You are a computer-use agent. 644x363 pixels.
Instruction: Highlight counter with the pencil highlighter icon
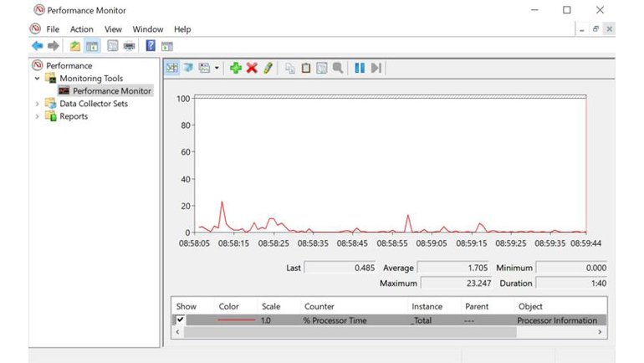[x=268, y=68]
